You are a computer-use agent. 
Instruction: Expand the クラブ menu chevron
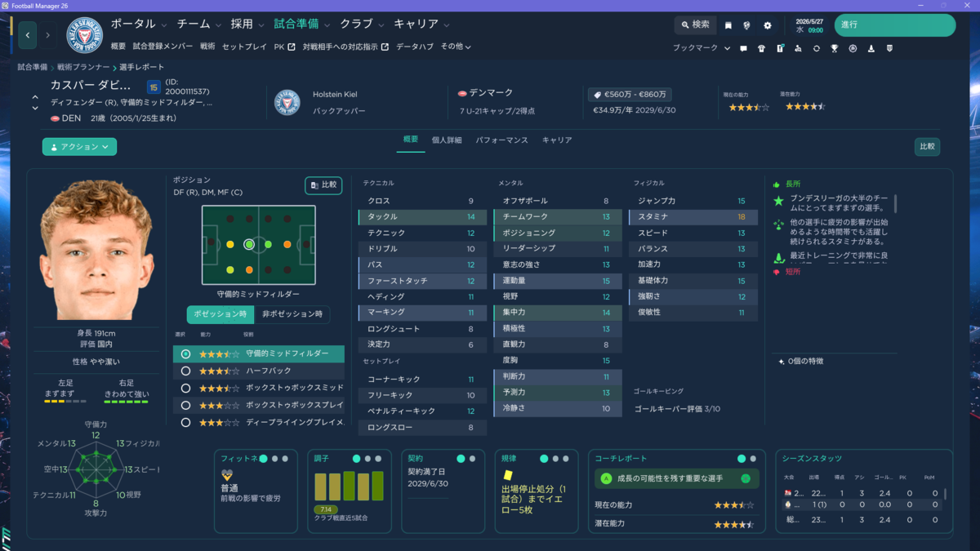click(x=381, y=24)
